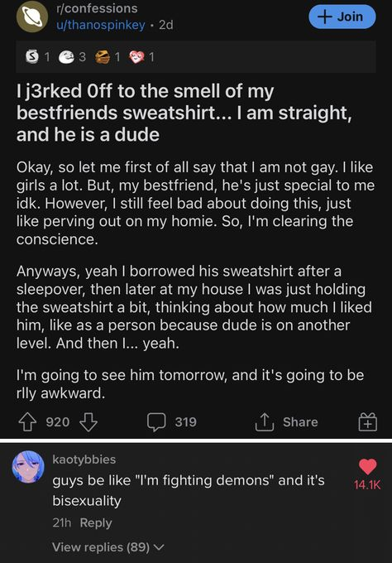Viewport: 392px width, 563px height.
Task: Click the post title about the sweatshirt
Action: 184,113
